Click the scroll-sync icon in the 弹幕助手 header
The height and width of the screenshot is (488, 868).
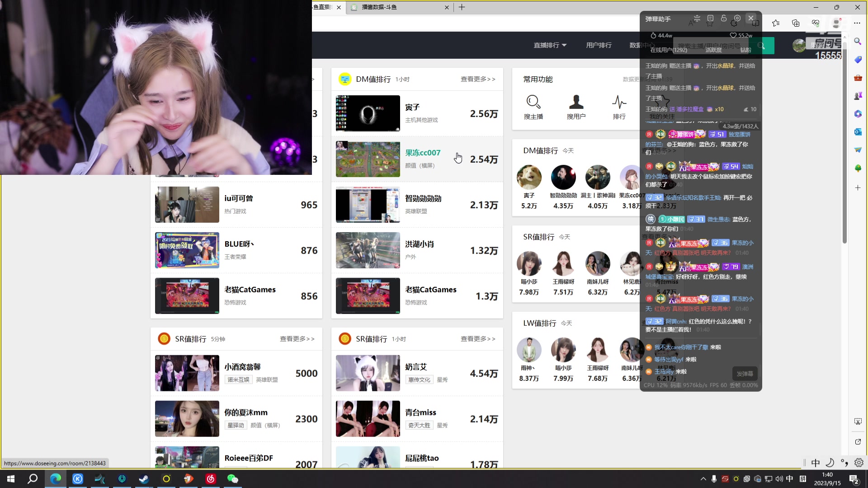point(697,19)
